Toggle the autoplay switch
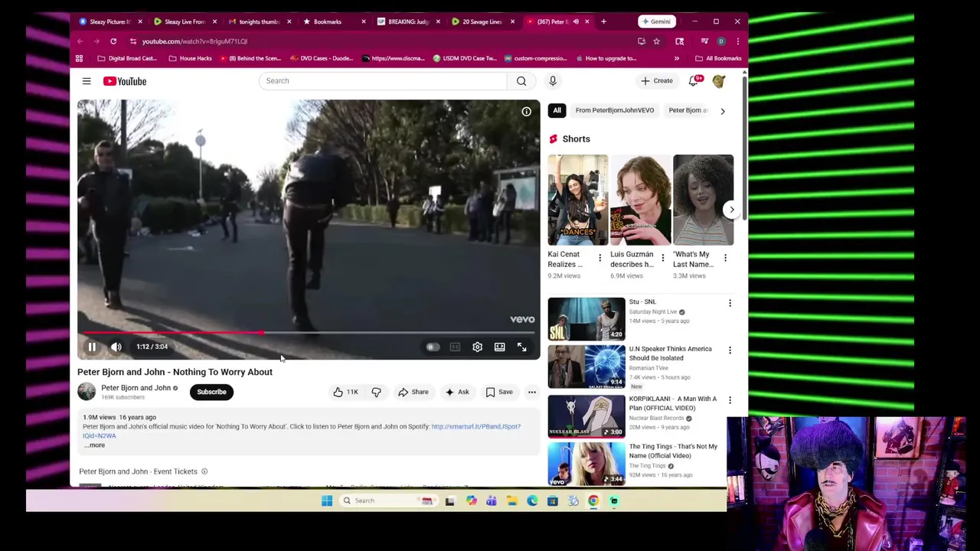The image size is (980, 551). 433,347
